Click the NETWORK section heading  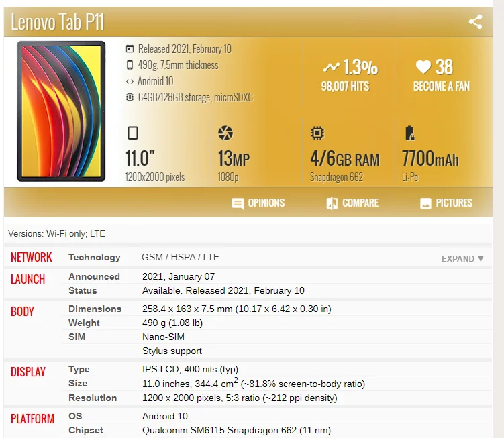31,257
